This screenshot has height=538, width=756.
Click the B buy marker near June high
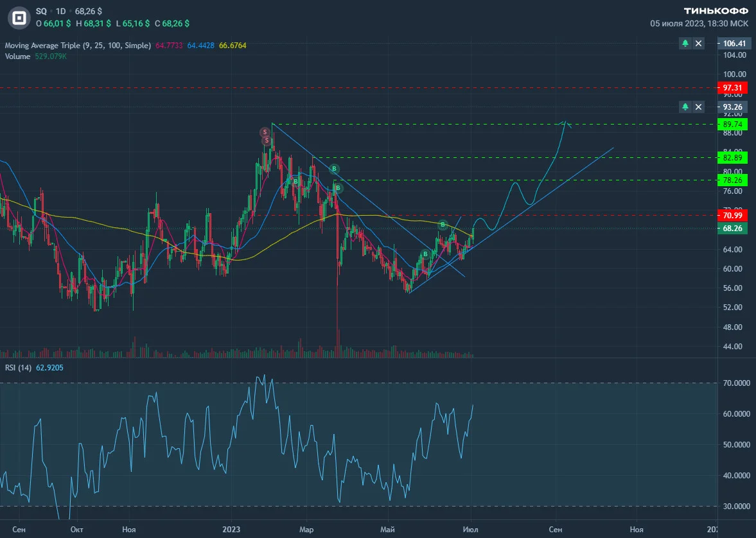coord(443,225)
